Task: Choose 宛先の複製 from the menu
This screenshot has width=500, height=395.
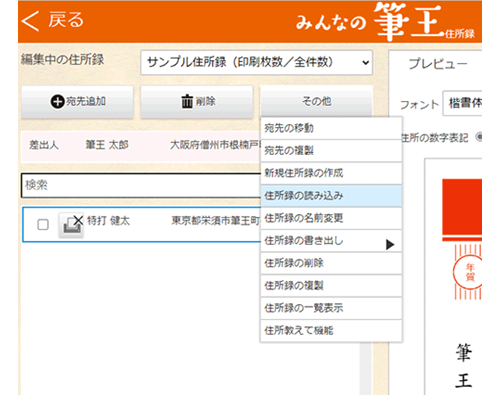Action: point(331,151)
